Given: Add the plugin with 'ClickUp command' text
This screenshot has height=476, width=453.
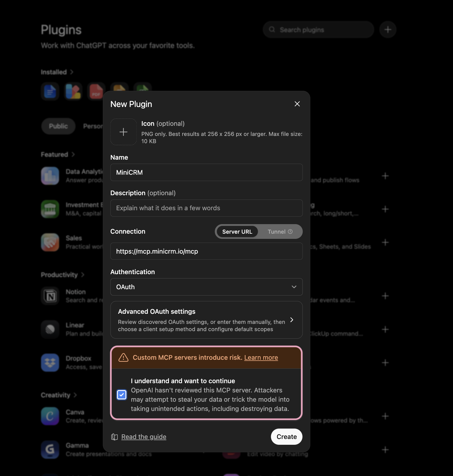Looking at the screenshot, I should click(x=385, y=329).
